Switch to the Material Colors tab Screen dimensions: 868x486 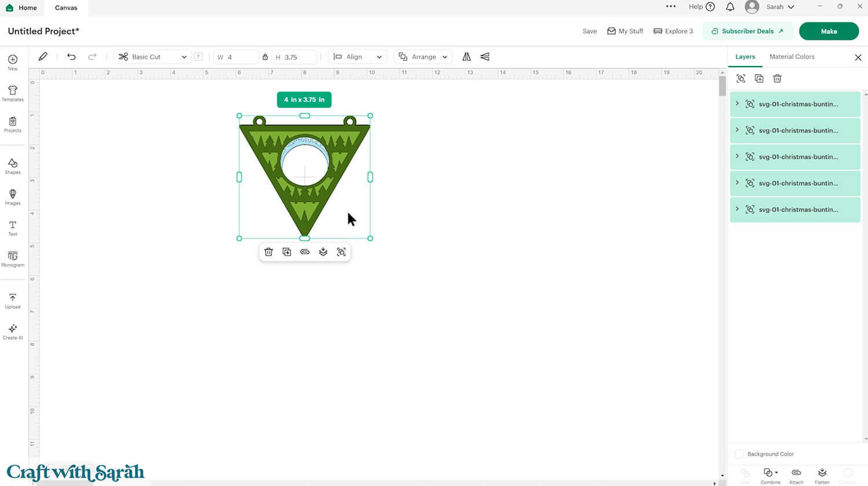792,57
